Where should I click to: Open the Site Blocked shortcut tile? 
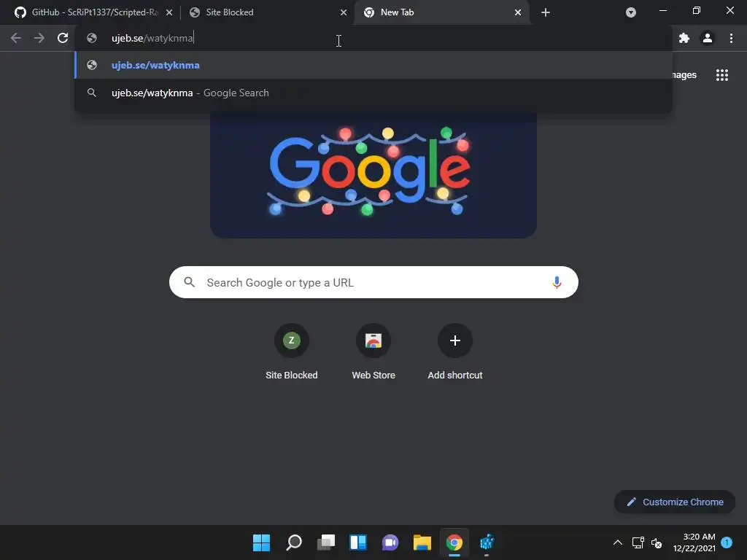(x=292, y=351)
